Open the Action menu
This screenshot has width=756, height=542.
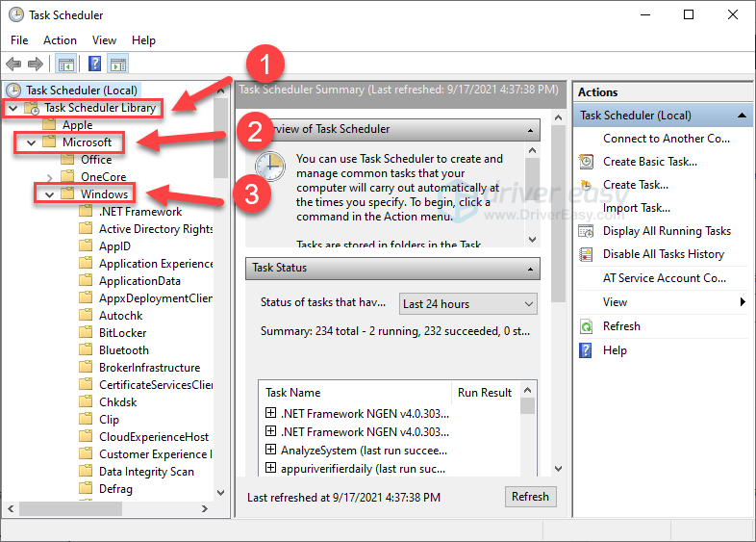click(60, 40)
